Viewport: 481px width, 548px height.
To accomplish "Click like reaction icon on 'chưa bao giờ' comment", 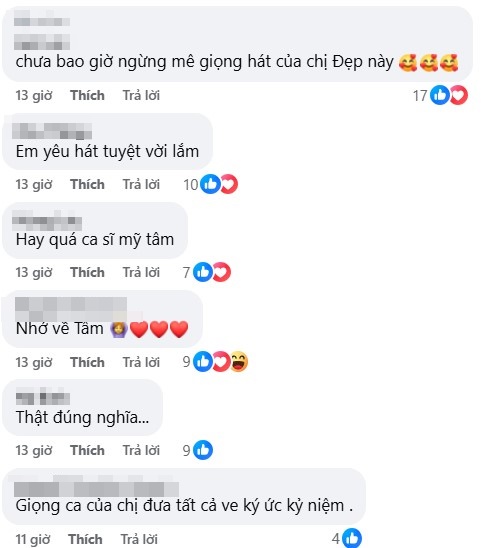I will [440, 95].
